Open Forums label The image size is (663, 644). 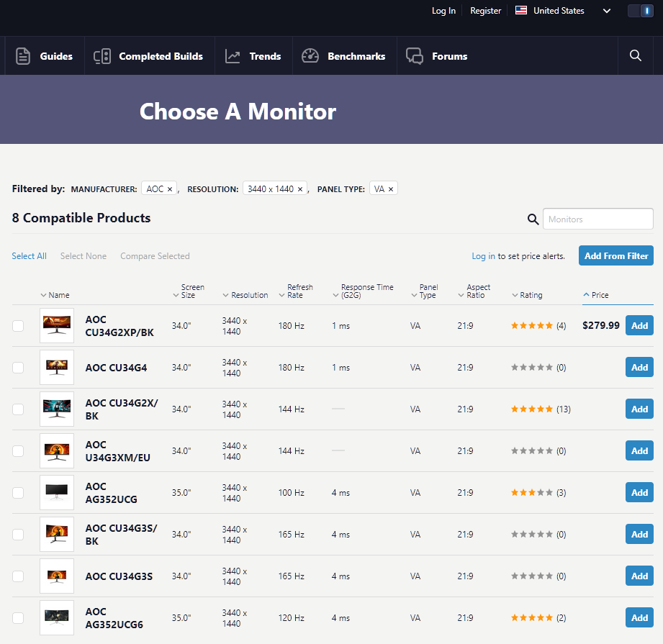click(449, 56)
